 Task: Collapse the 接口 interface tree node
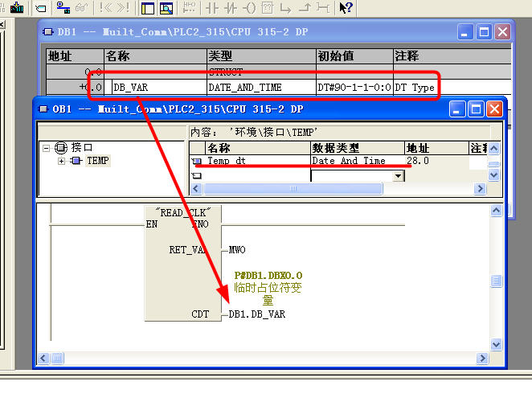(x=47, y=148)
